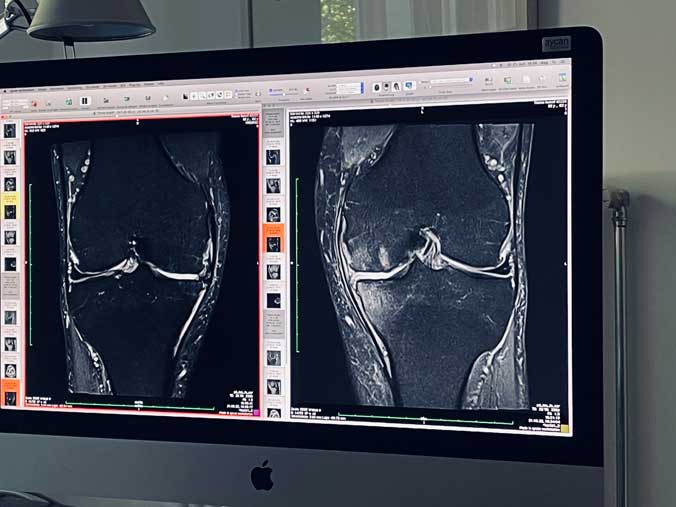676x507 pixels.
Task: Click the first icon to the right of the long slider
Action: tap(489, 80)
